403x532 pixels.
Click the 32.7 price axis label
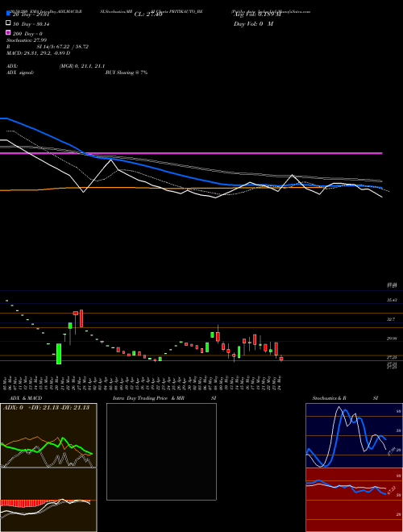point(392,320)
